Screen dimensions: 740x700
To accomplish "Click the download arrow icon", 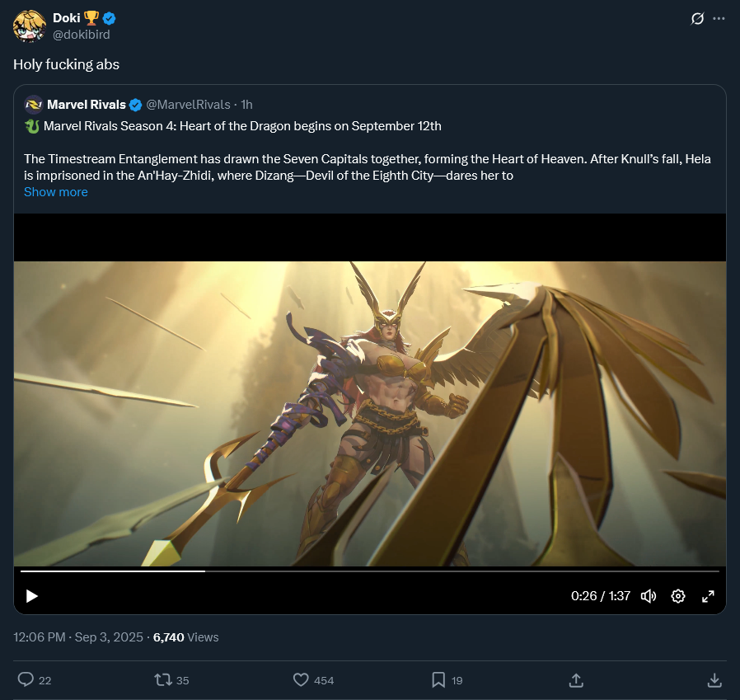I will (714, 679).
